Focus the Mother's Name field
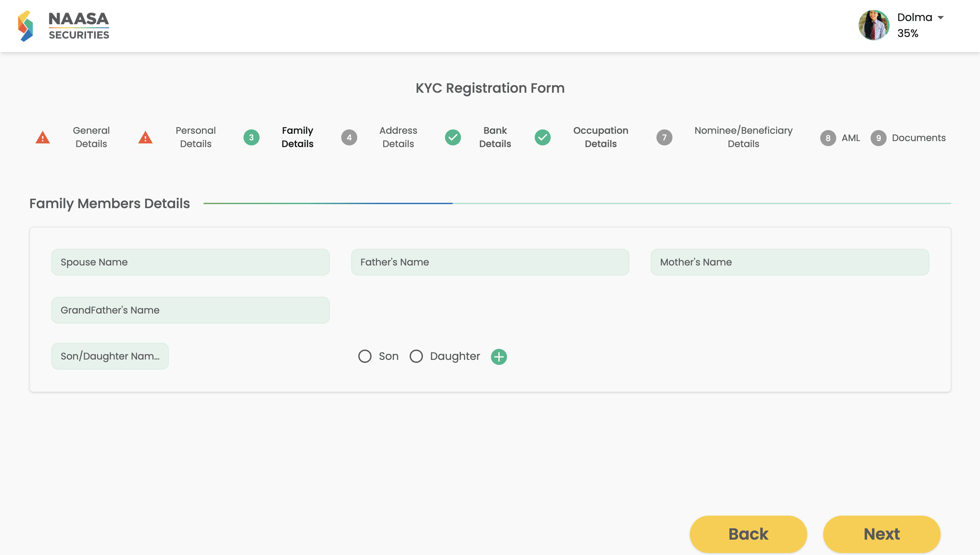980x555 pixels. tap(790, 262)
